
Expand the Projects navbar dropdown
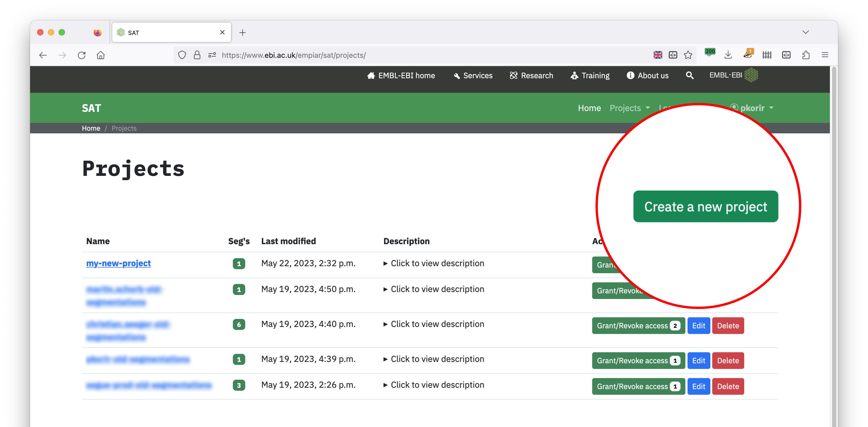(x=629, y=108)
